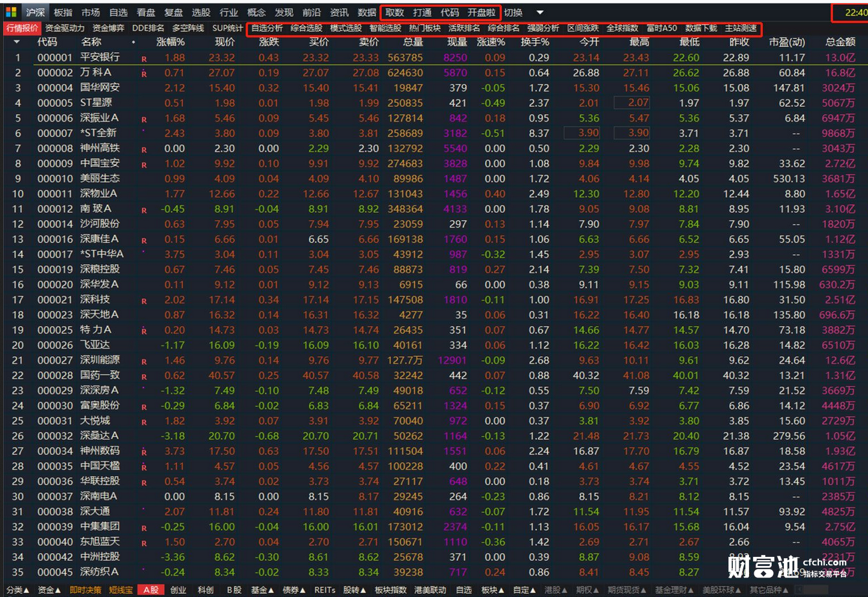Open 富时A50 in the second toolbar
868x597 pixels.
662,28
